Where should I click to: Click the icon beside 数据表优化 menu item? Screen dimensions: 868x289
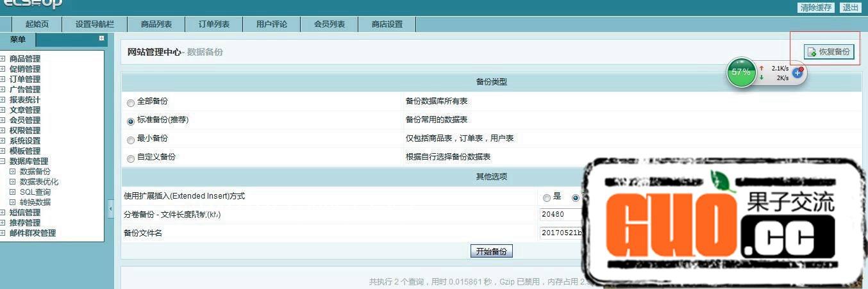click(12, 182)
